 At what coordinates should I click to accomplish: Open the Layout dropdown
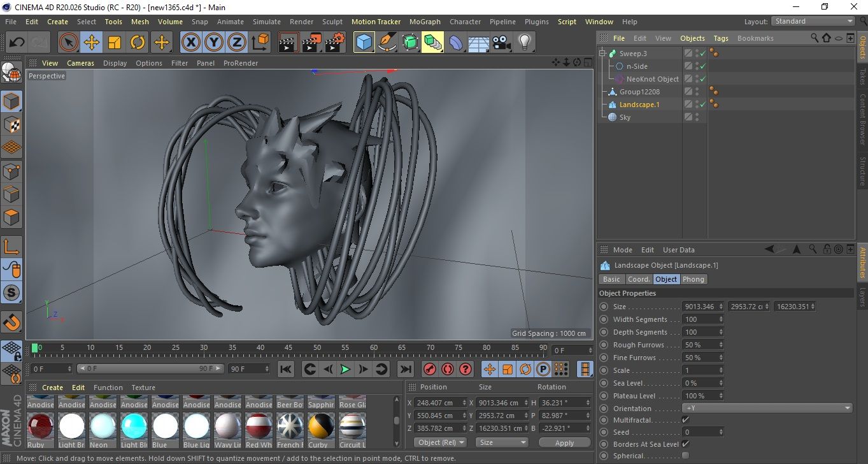813,21
